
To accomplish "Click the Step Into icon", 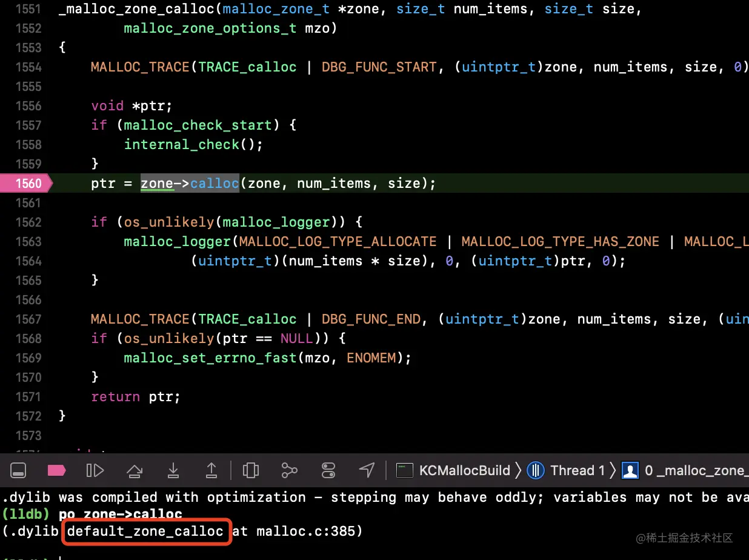I will pyautogui.click(x=173, y=470).
